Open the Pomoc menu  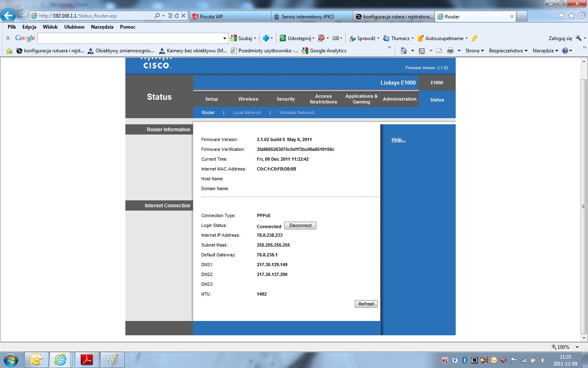[x=128, y=27]
